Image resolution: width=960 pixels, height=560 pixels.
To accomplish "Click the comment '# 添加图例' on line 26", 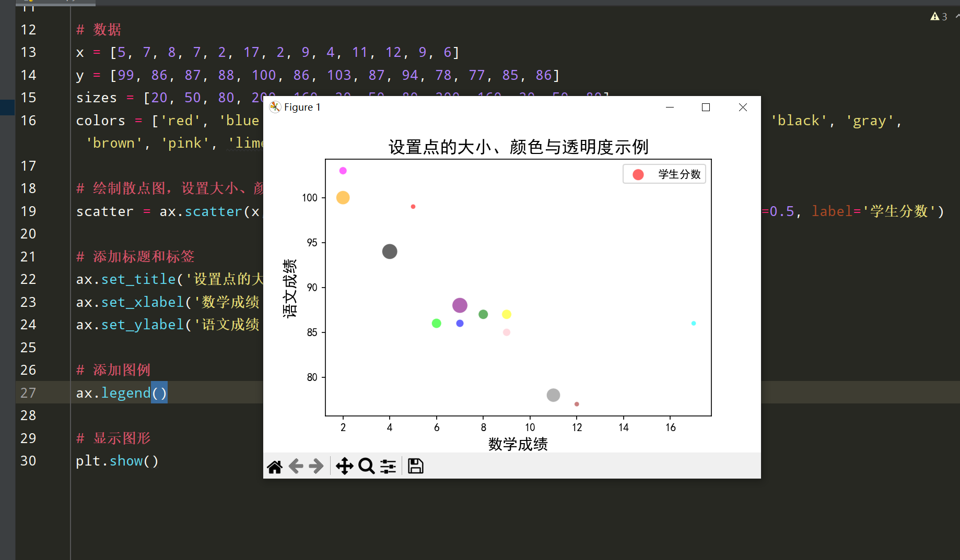I will [x=113, y=370].
